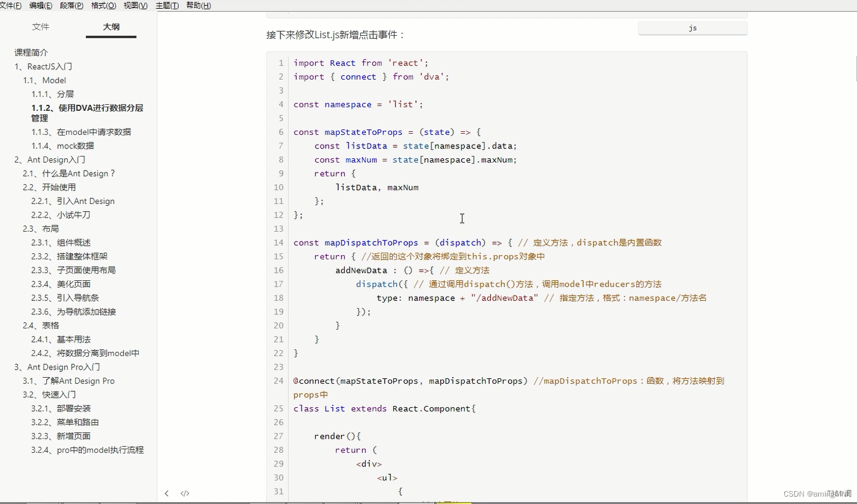Click the vertical scrollbar at right edge
The image size is (857, 504).
coord(855,68)
